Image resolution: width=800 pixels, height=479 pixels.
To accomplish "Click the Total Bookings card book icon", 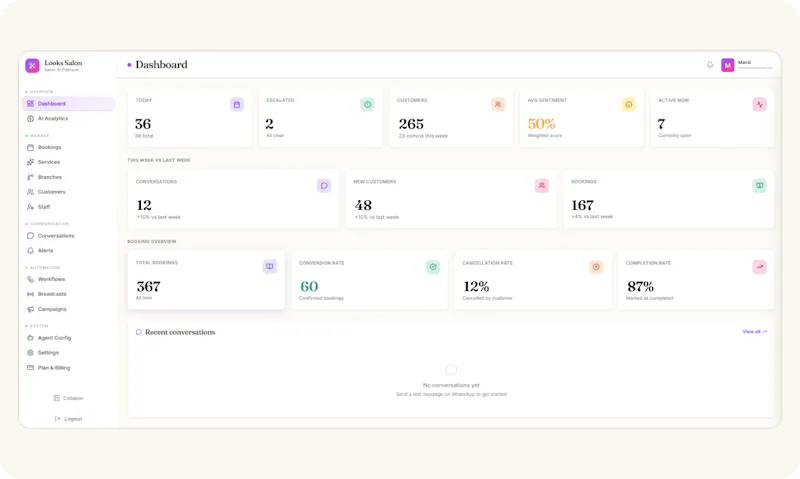I will pos(269,266).
